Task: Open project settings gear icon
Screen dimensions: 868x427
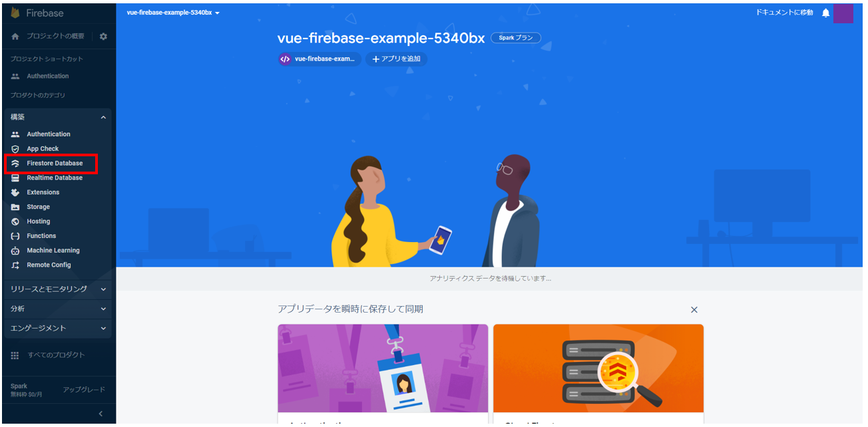Action: [103, 37]
